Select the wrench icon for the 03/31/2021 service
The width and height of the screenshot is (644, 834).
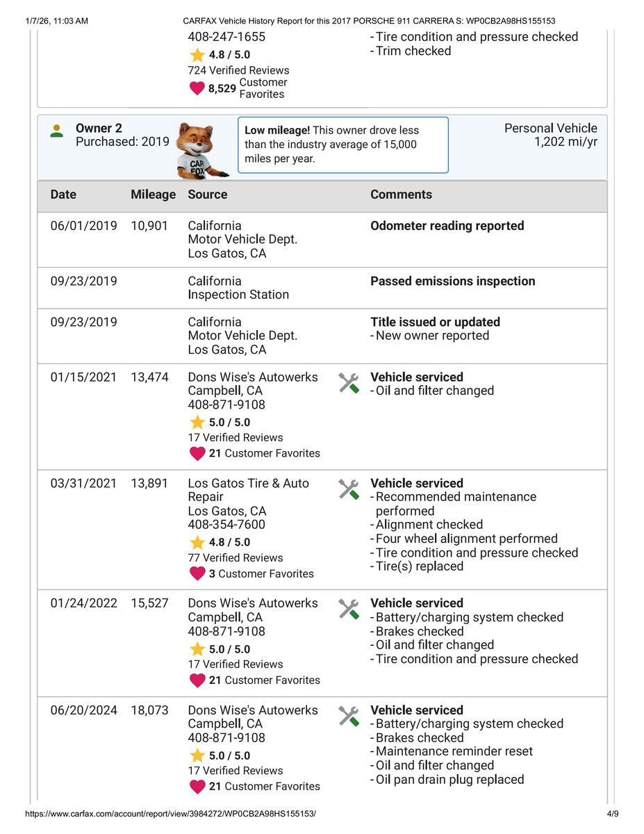[348, 489]
